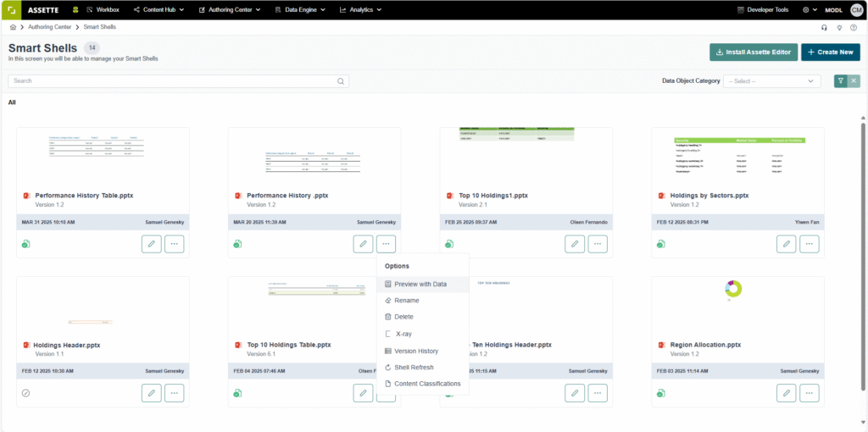Viewport: 868px width, 432px height.
Task: Open the Workbox menu item
Action: click(103, 9)
